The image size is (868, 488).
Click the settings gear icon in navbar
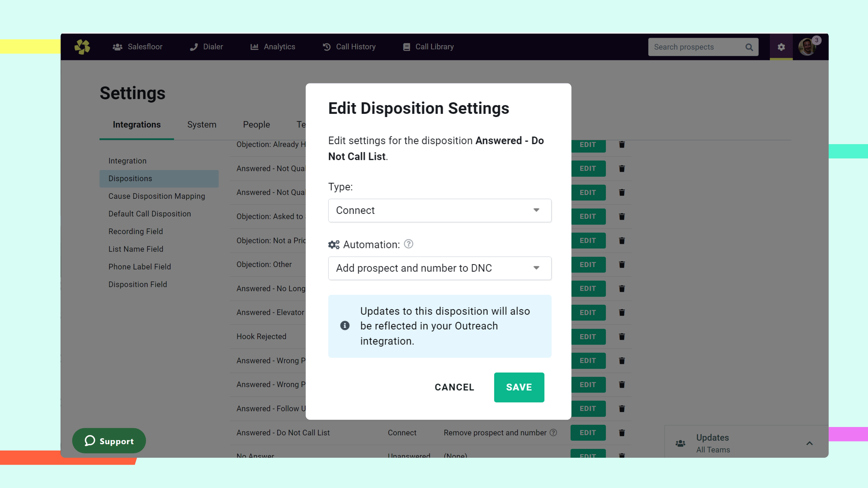[781, 47]
